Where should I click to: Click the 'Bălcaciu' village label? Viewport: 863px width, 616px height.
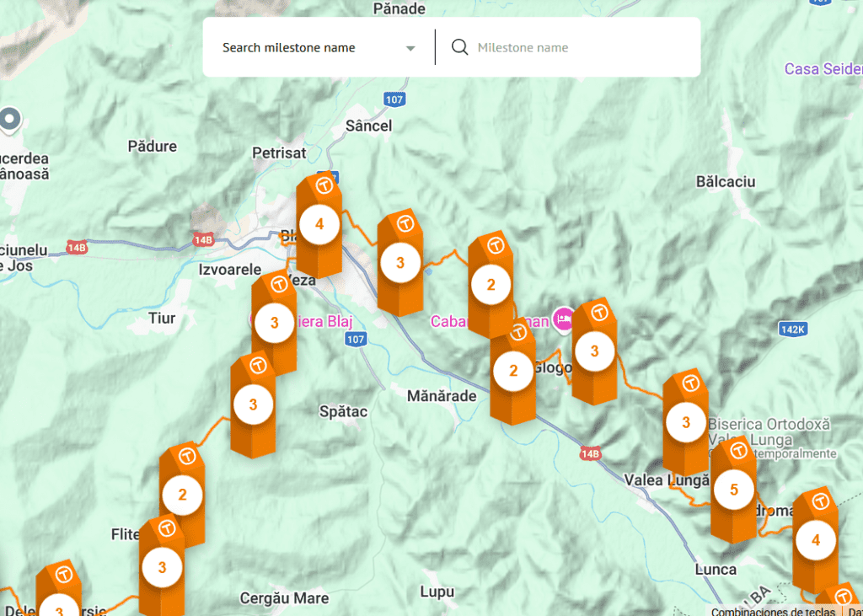point(726,182)
